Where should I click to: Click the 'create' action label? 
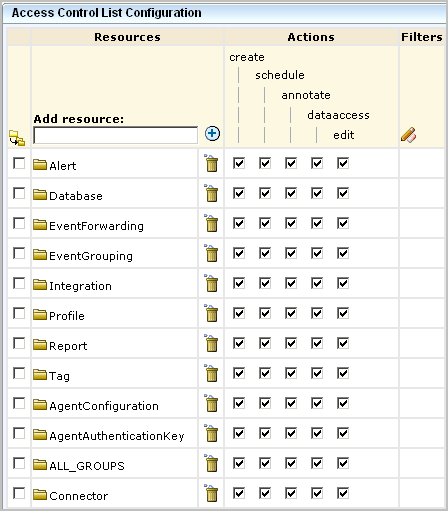[247, 57]
